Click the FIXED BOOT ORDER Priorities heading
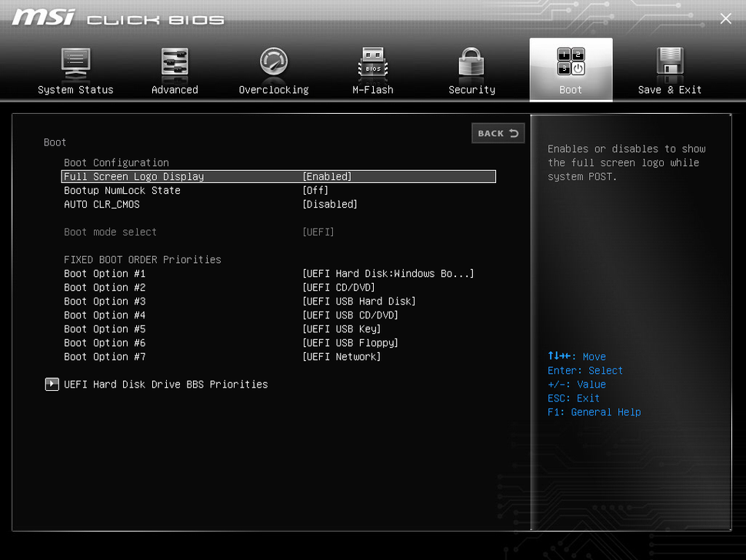Image resolution: width=746 pixels, height=560 pixels. [x=143, y=260]
